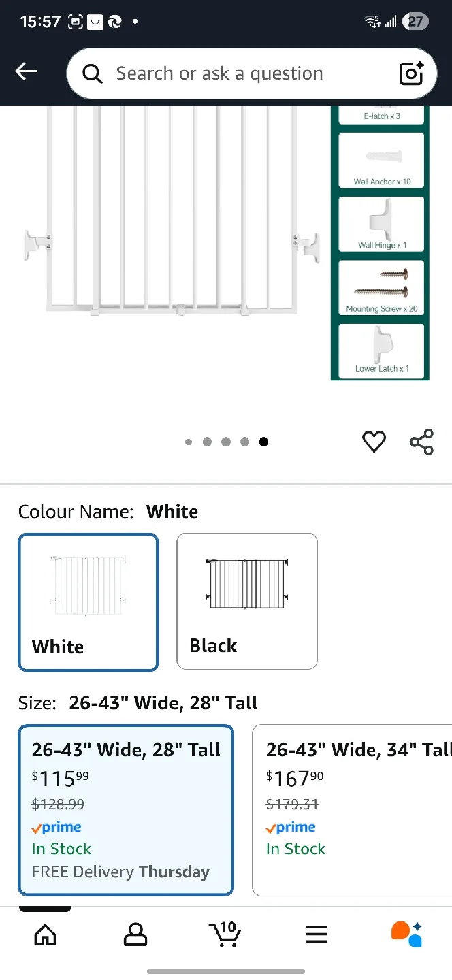Screen dimensions: 452x980
Task: Open visual search with the camera icon
Action: (411, 73)
